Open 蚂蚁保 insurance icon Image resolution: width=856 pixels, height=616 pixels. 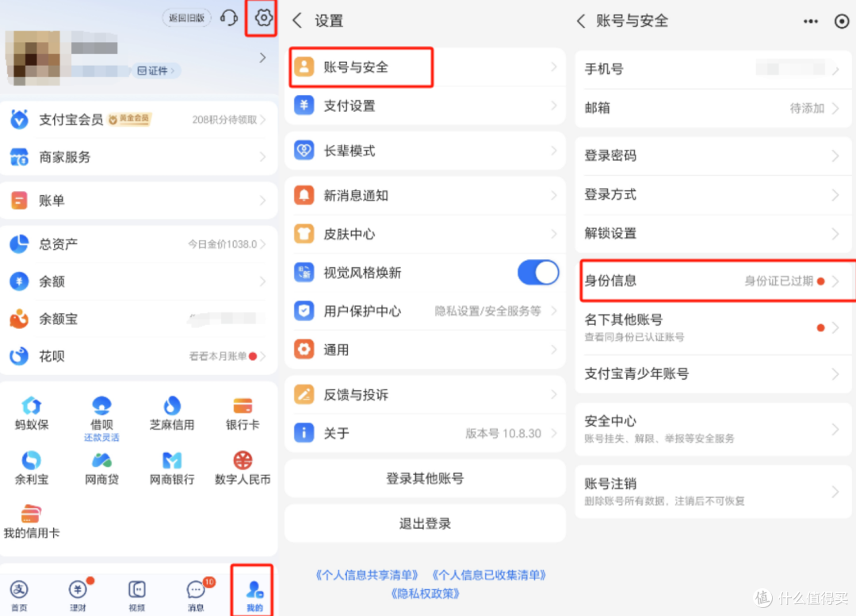pos(32,405)
